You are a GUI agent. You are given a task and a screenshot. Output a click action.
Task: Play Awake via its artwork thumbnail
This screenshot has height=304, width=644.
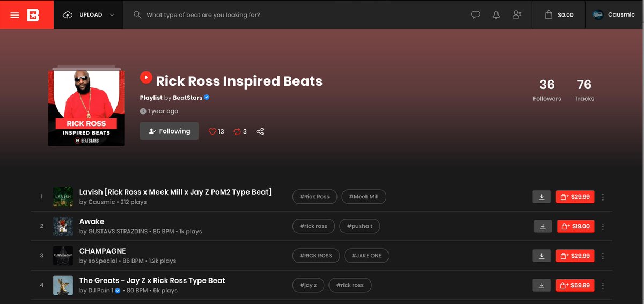[63, 226]
